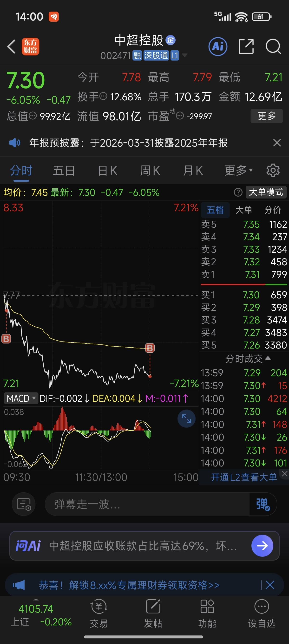Tap the 深股通 tag
The height and width of the screenshot is (644, 289).
click(x=156, y=55)
